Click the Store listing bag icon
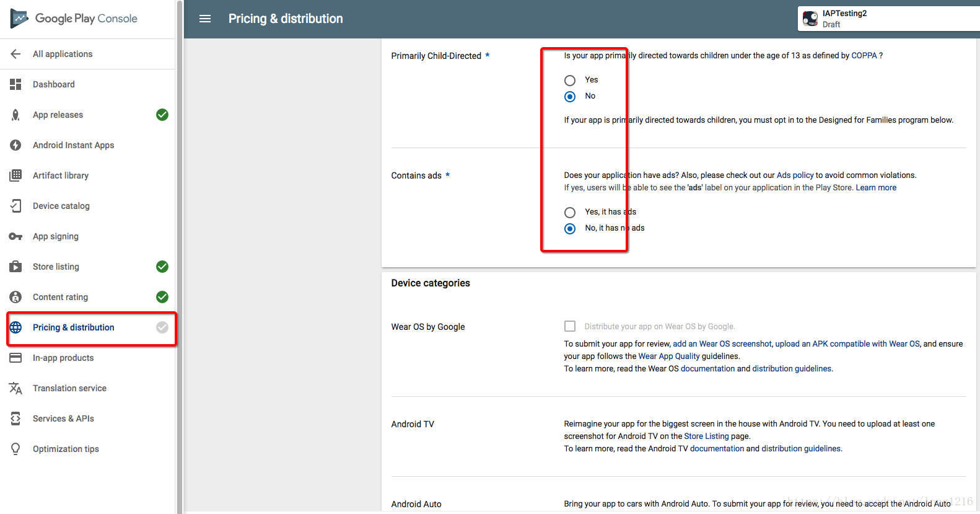Screen dimensions: 980x514 coord(15,267)
